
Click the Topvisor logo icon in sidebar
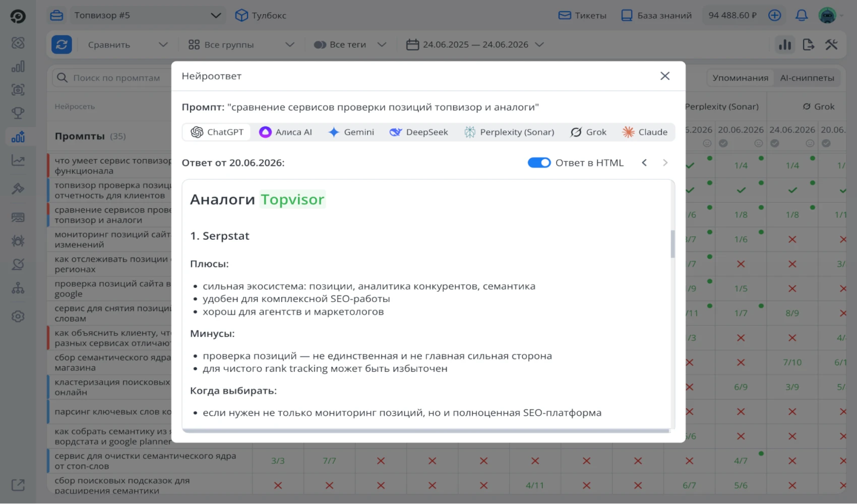(x=18, y=16)
